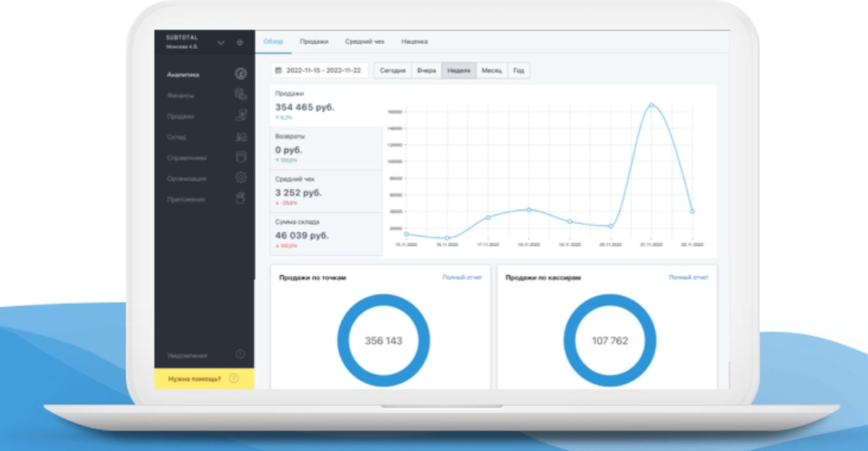Select the Неделя period button
868x451 pixels.
coord(459,71)
